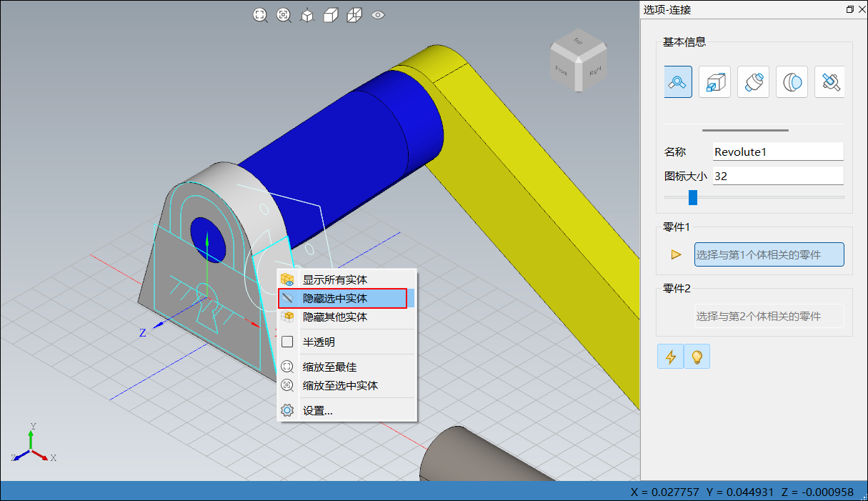Screen dimensions: 868x501
Task: Choose the cylindrical joint type icon
Action: click(x=753, y=82)
